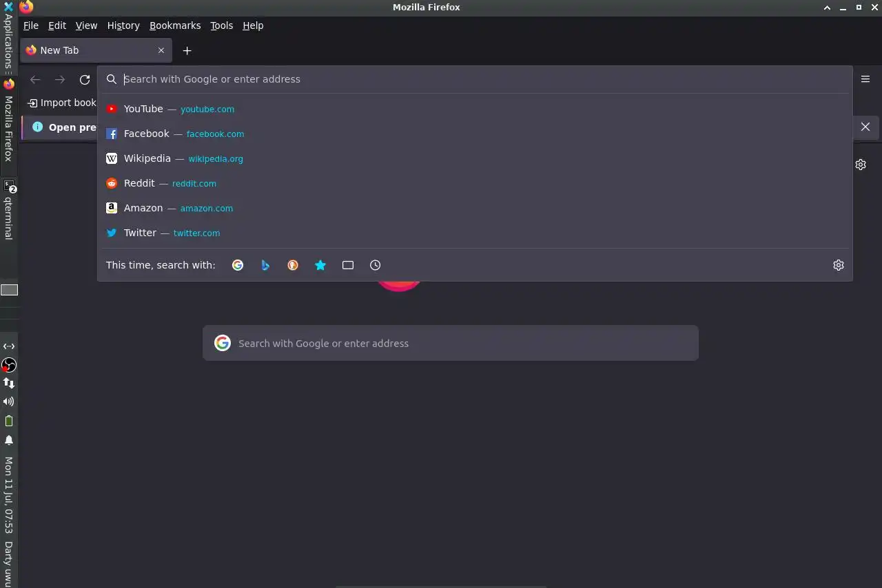Open the History menu
The height and width of the screenshot is (588, 882).
123,25
